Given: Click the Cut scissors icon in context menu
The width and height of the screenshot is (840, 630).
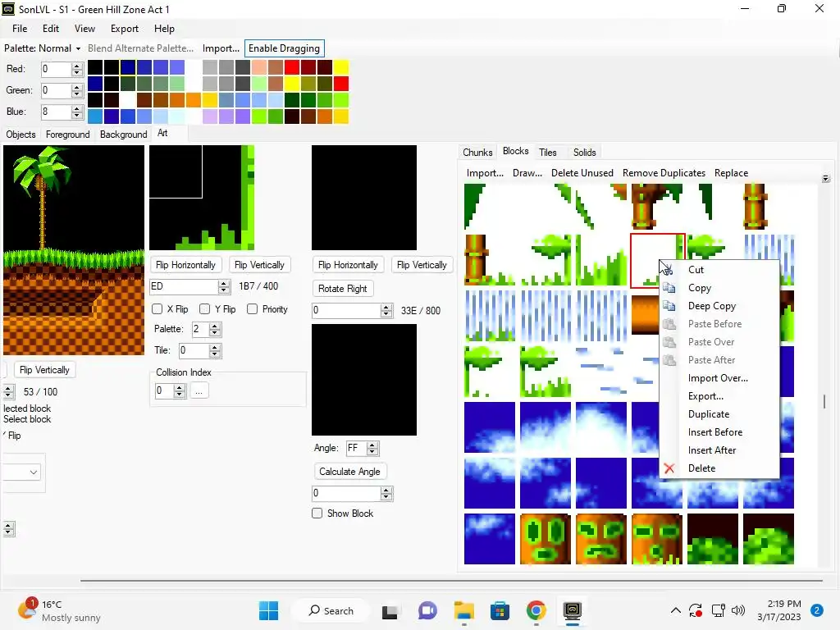Looking at the screenshot, I should point(669,270).
